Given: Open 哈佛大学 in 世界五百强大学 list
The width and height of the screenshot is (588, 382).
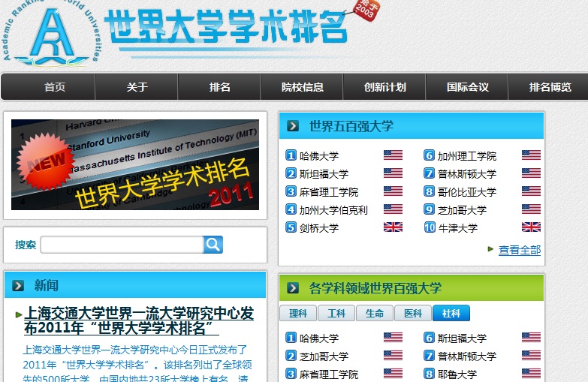Looking at the screenshot, I should [x=319, y=156].
